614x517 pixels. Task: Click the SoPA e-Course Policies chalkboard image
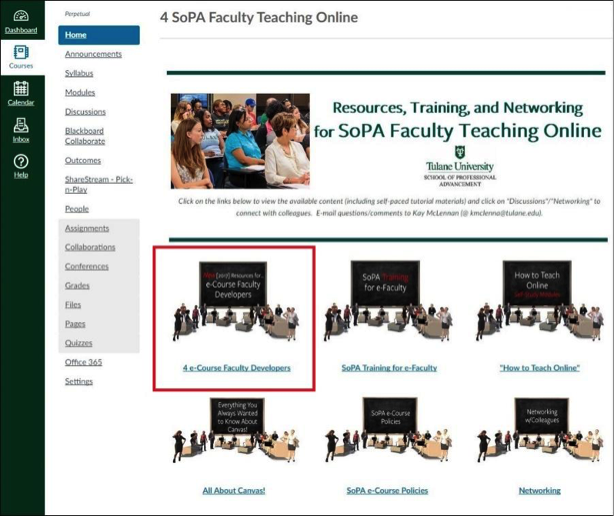(x=388, y=430)
